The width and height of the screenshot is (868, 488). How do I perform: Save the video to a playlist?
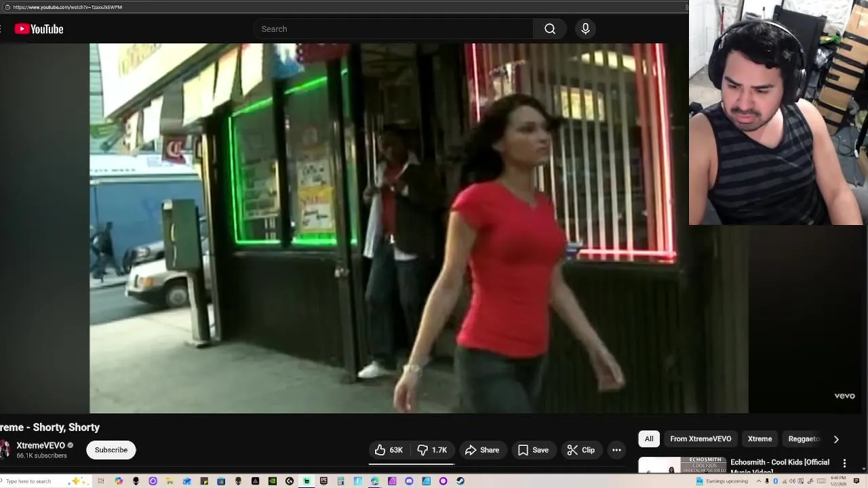533,450
